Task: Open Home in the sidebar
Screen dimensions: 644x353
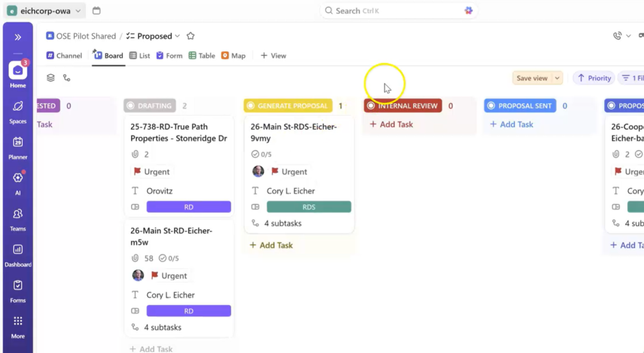Action: coord(18,74)
